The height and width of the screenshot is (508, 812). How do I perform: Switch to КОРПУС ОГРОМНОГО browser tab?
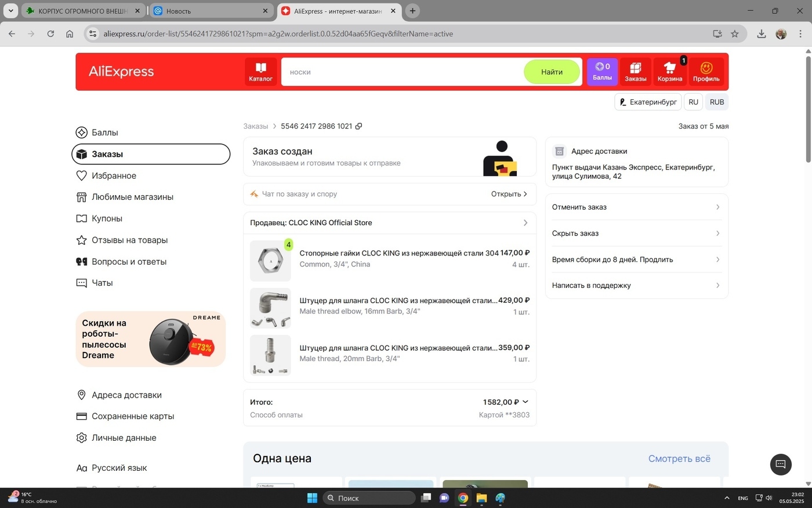click(84, 11)
